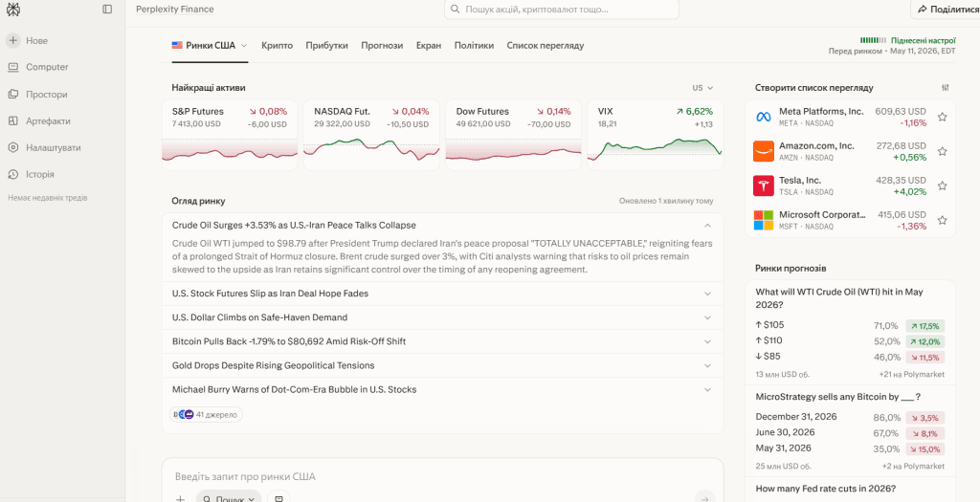Click the +2 на Polymarket text
980x502 pixels.
[913, 467]
